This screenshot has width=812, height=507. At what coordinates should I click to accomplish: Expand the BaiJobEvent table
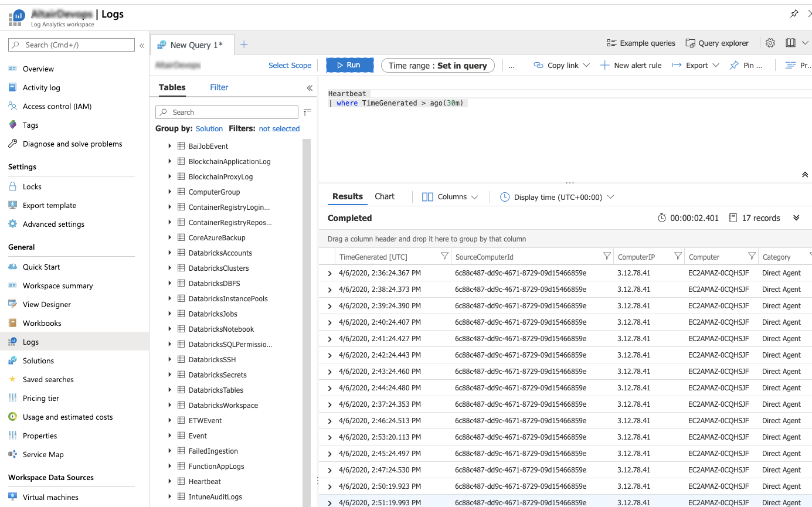coord(169,146)
